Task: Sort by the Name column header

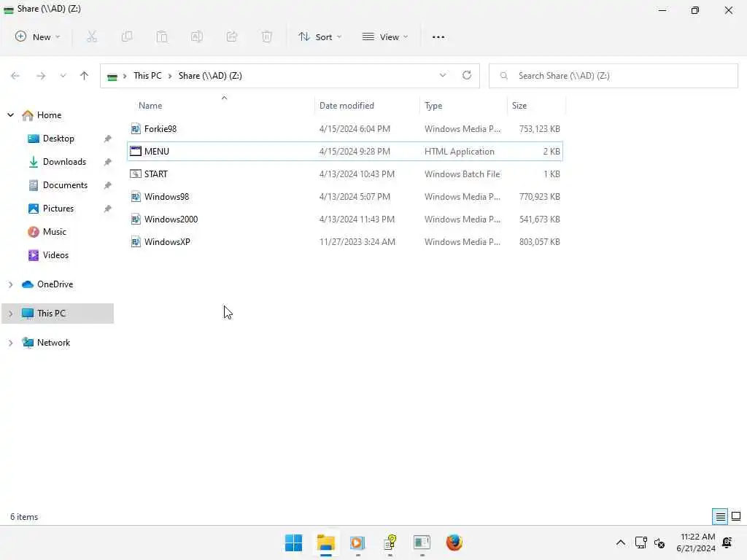Action: [x=150, y=106]
